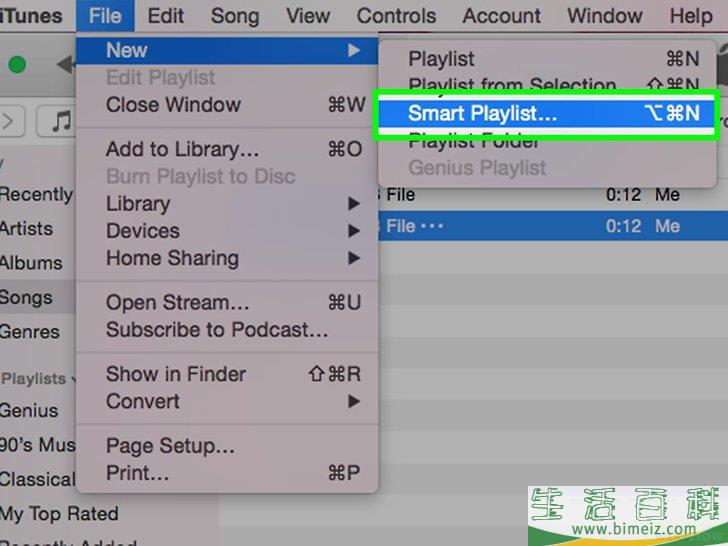This screenshot has height=546, width=728.
Task: Expand the Library submenu
Action: click(x=227, y=204)
